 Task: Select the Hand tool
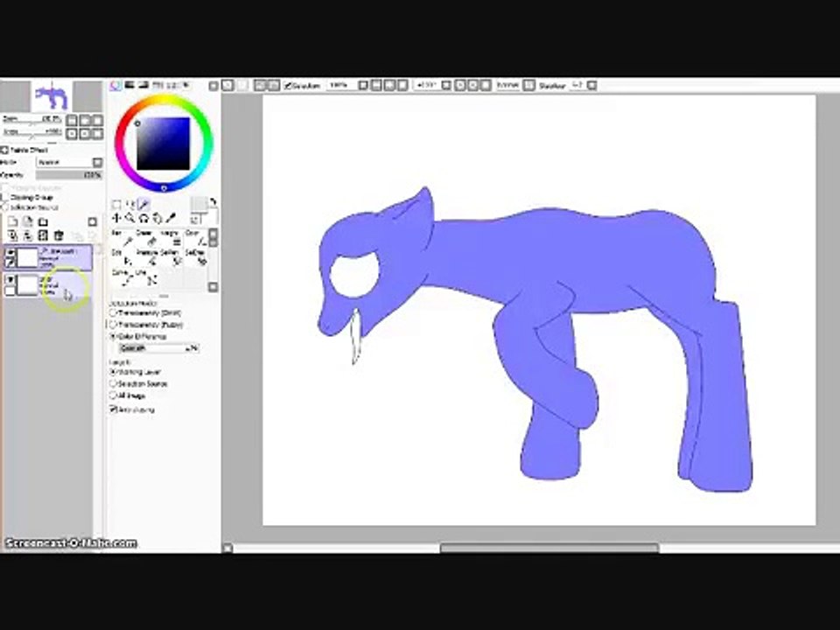(157, 218)
